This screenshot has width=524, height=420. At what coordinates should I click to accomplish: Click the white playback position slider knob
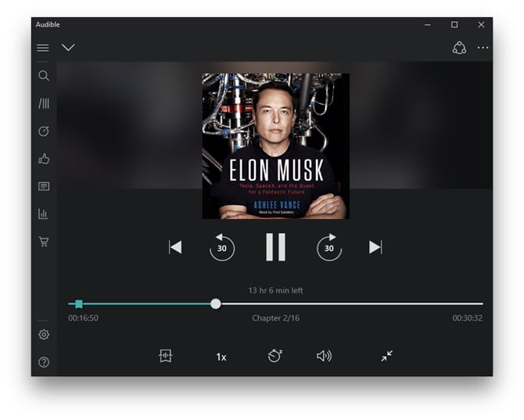pyautogui.click(x=216, y=303)
